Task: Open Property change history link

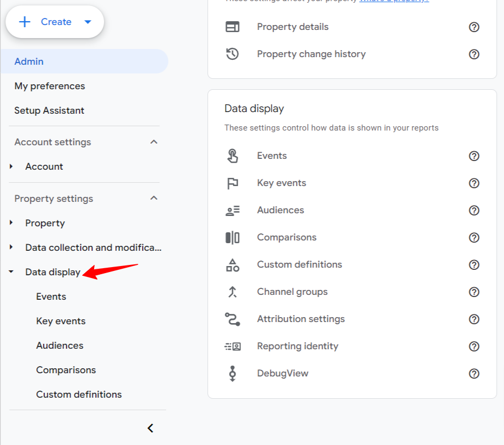Action: click(x=311, y=54)
